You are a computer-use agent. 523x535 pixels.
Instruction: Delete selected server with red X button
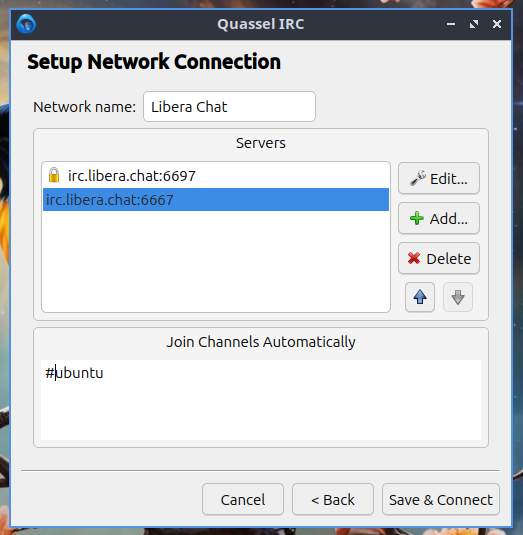pyautogui.click(x=439, y=259)
